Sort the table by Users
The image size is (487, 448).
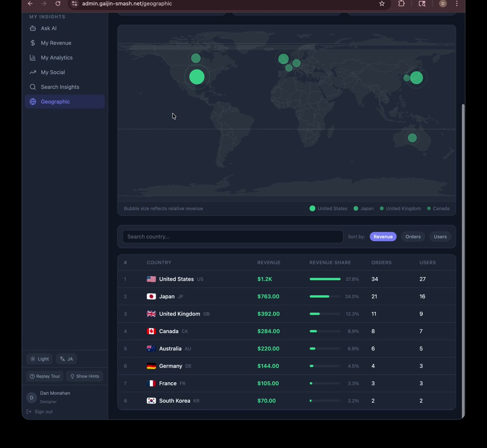click(x=440, y=237)
